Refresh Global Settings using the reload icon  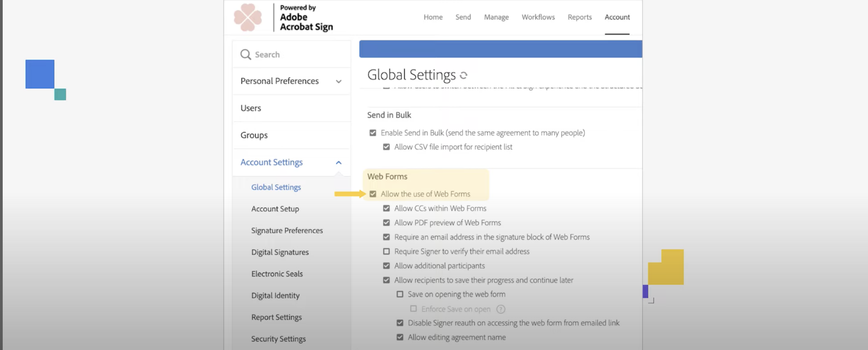[464, 75]
